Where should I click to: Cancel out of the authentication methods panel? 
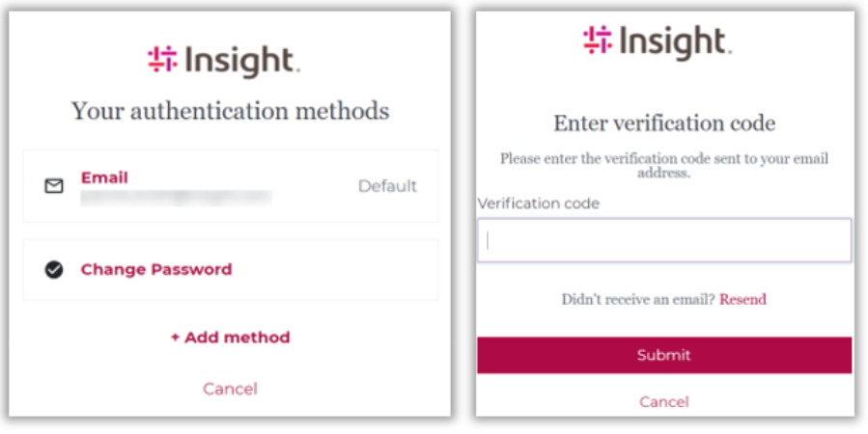[230, 389]
